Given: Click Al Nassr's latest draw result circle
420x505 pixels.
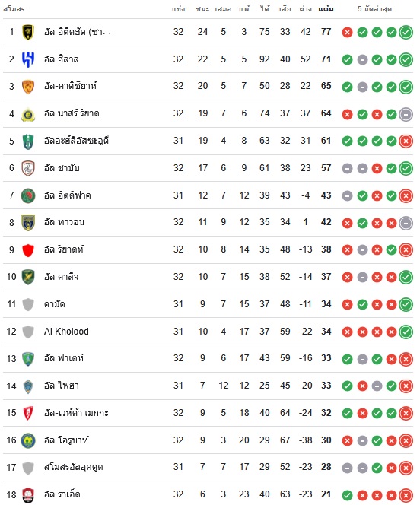Looking at the screenshot, I should coord(406,114).
